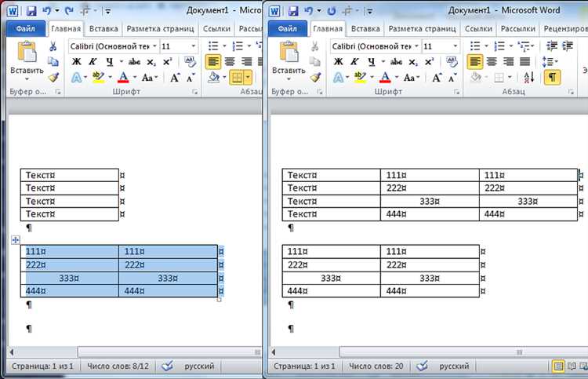Click Format Painter brush in left window
588x379 pixels.
(x=53, y=78)
